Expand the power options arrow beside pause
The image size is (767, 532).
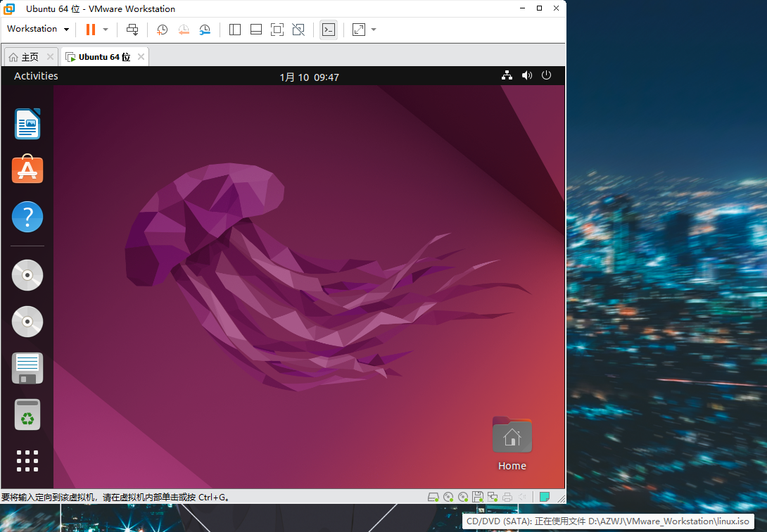coord(106,30)
